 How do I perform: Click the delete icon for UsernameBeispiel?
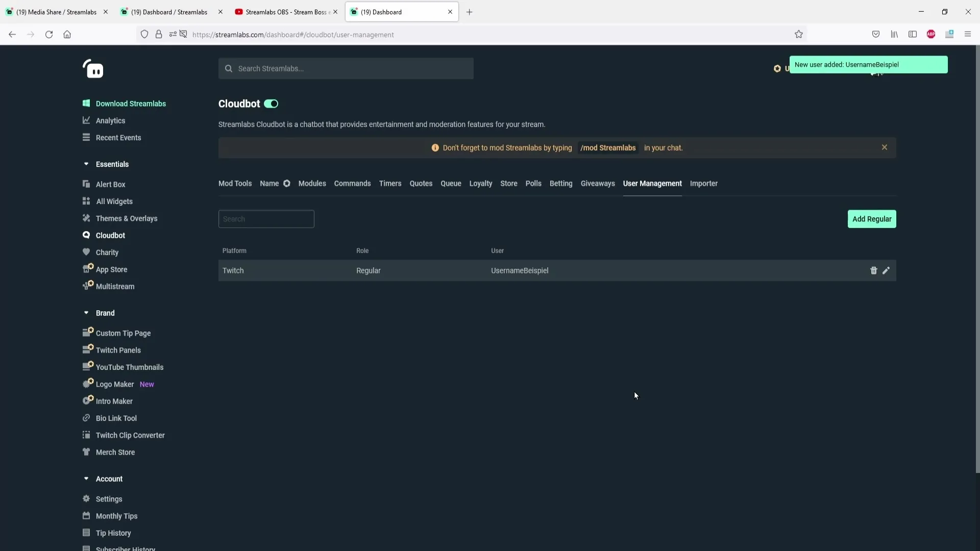[873, 270]
